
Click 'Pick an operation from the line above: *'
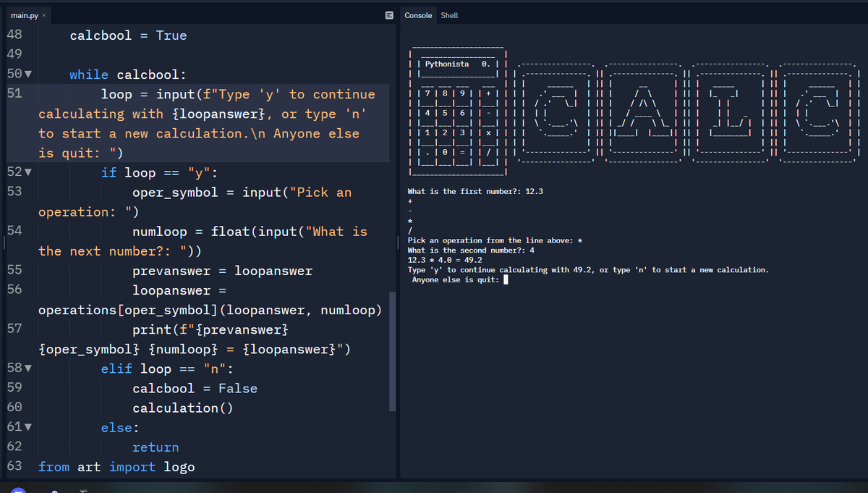click(x=495, y=240)
